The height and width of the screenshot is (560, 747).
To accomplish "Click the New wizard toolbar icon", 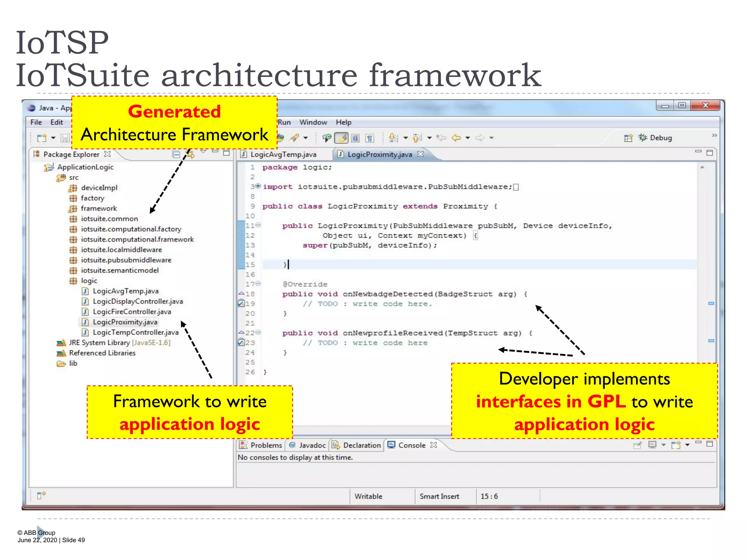I will pos(42,138).
